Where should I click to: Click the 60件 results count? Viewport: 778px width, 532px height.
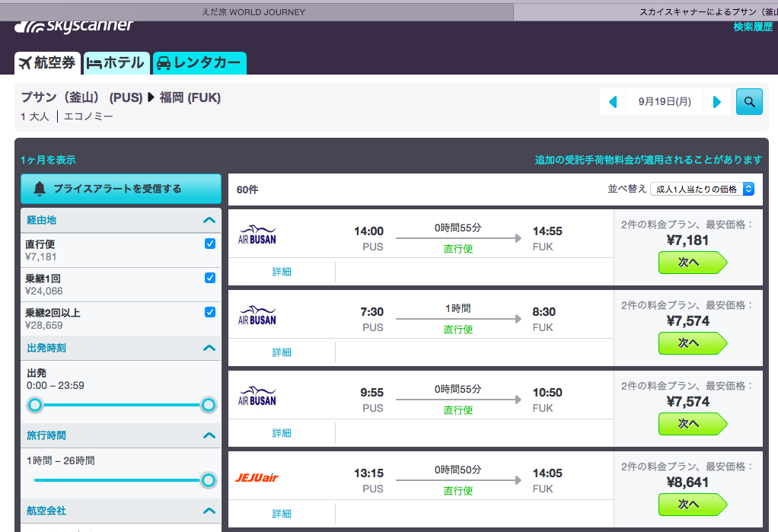click(247, 190)
